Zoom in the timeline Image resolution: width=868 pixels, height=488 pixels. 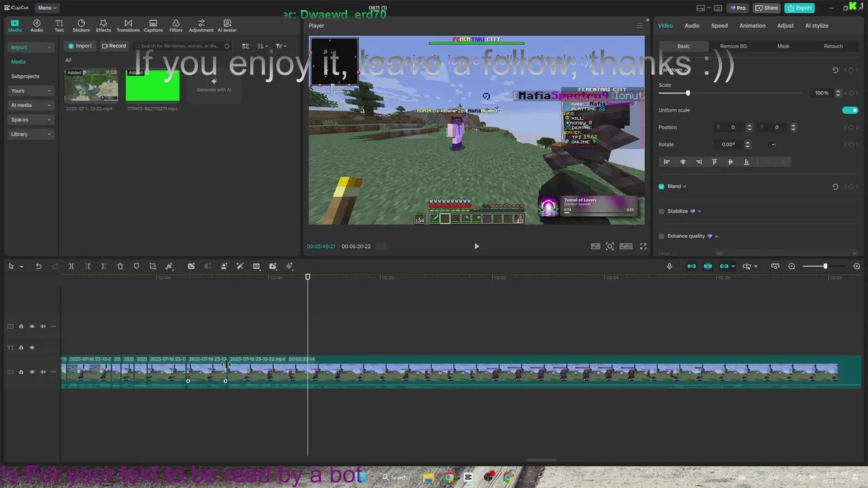(856, 266)
